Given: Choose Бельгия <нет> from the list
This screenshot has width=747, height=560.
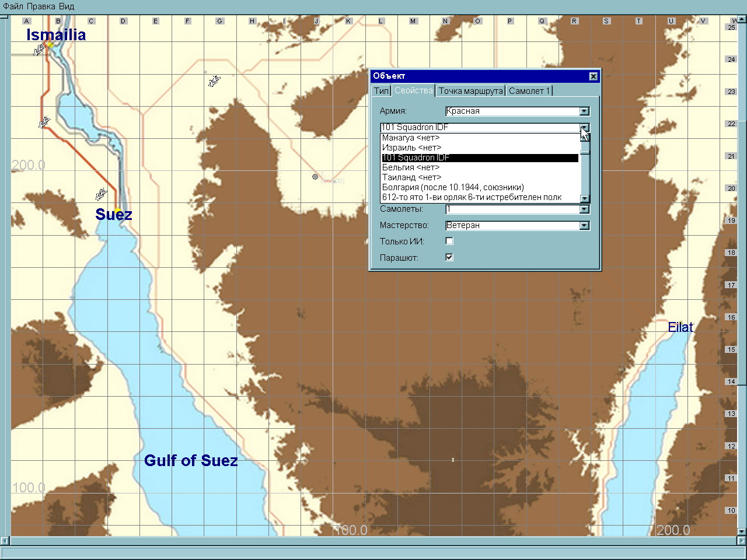Looking at the screenshot, I should [480, 167].
